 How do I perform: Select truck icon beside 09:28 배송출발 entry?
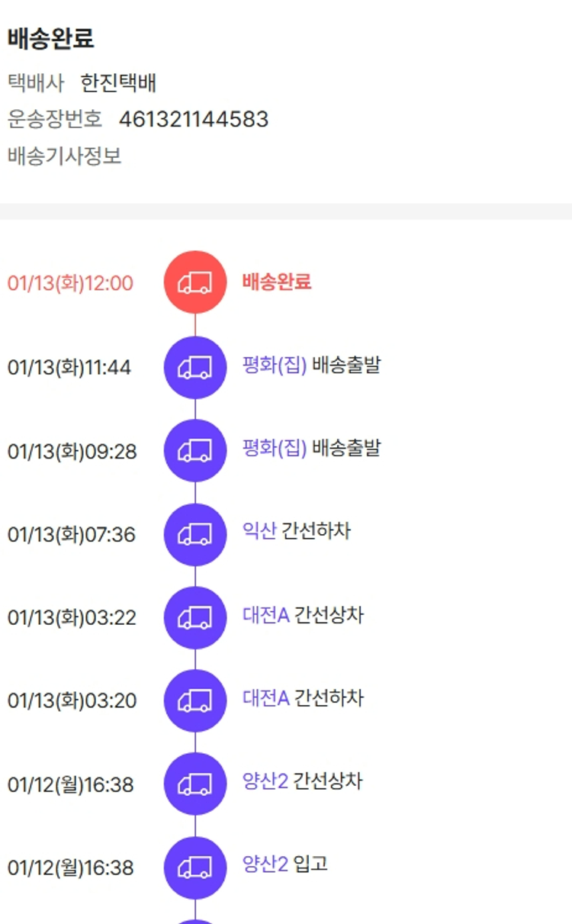point(195,451)
